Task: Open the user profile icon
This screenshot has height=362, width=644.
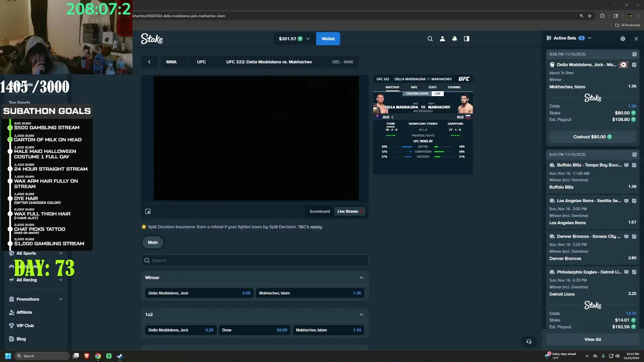Action: point(442,39)
